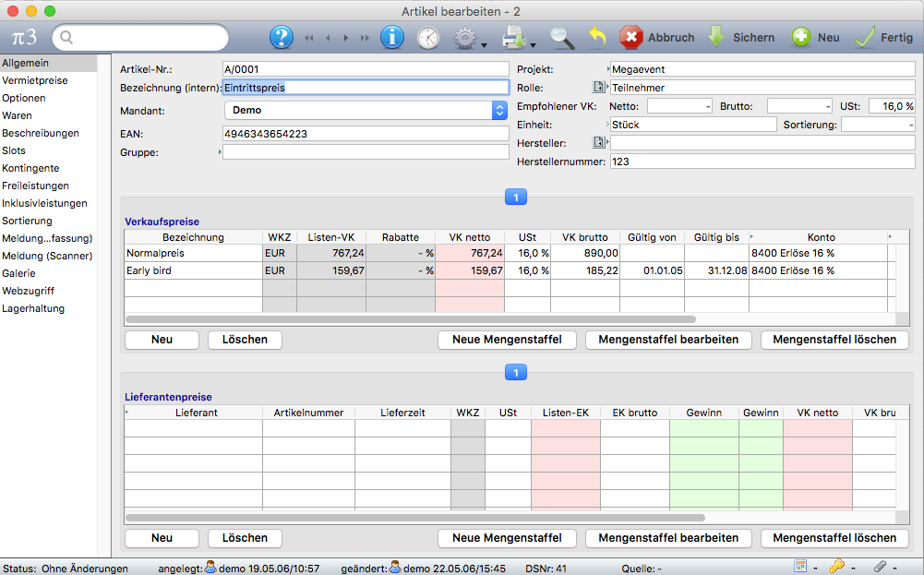This screenshot has width=924, height=575.
Task: Add a new Lieferantenpreise row with Neu
Action: click(x=162, y=538)
